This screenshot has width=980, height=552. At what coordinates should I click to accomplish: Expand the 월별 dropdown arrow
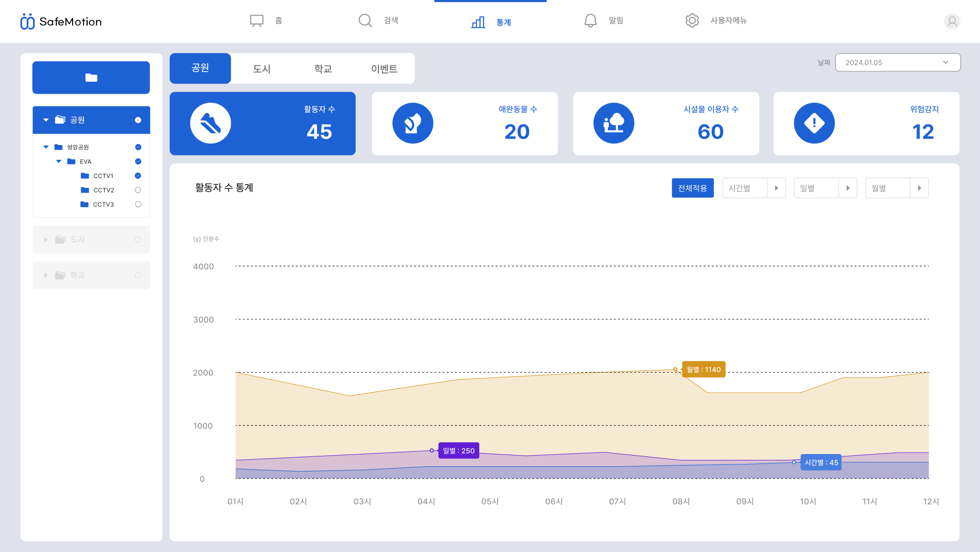pos(920,188)
